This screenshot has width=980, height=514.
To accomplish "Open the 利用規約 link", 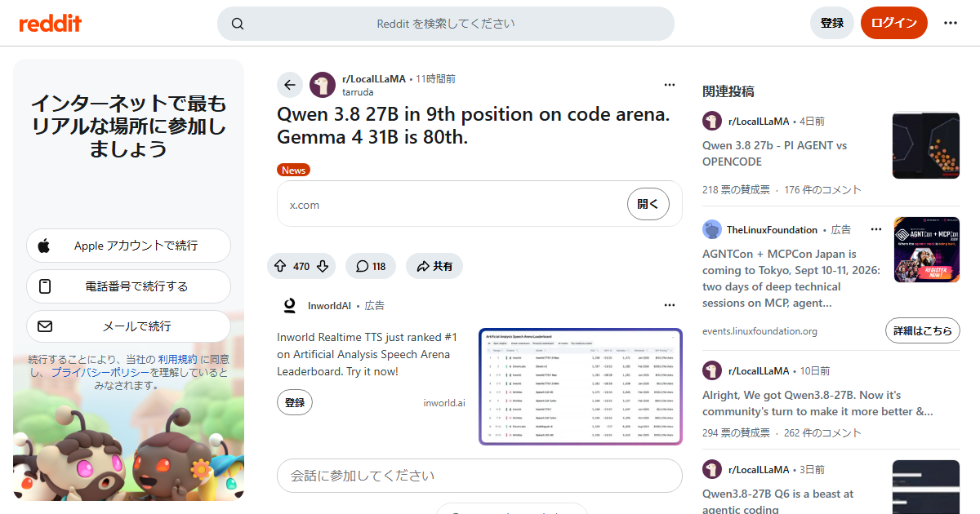I will (177, 359).
